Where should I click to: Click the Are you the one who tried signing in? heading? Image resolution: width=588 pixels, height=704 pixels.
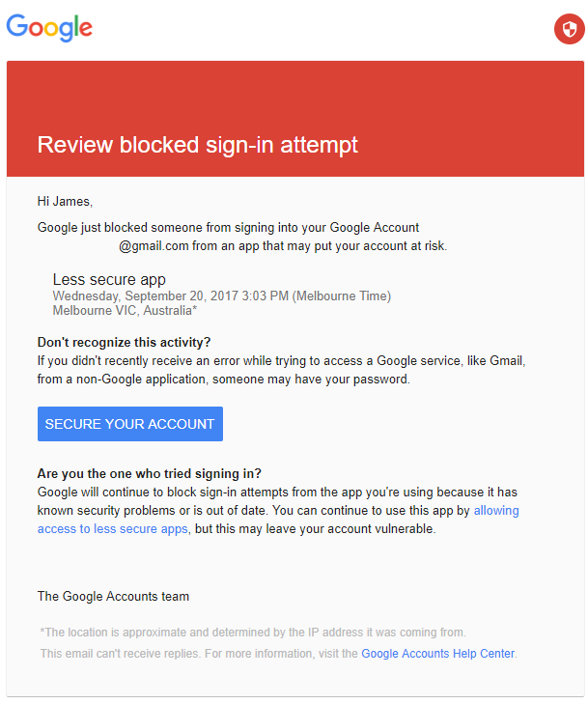coord(149,473)
